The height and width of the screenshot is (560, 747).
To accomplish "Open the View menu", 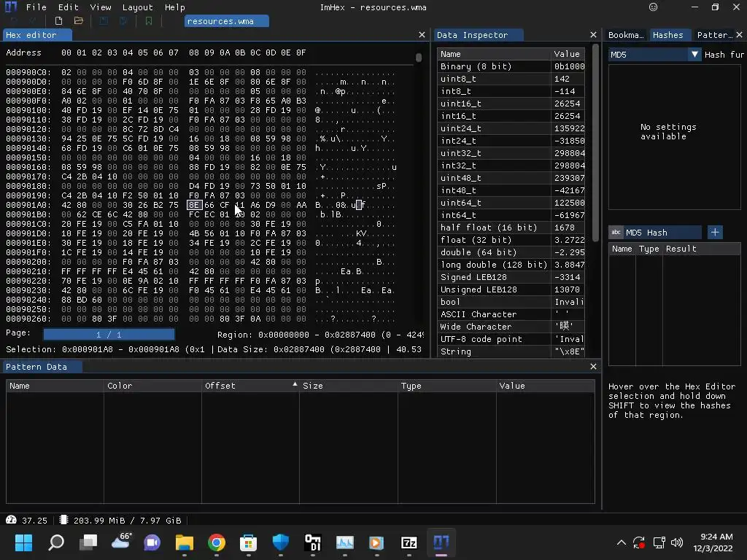I will tap(101, 7).
